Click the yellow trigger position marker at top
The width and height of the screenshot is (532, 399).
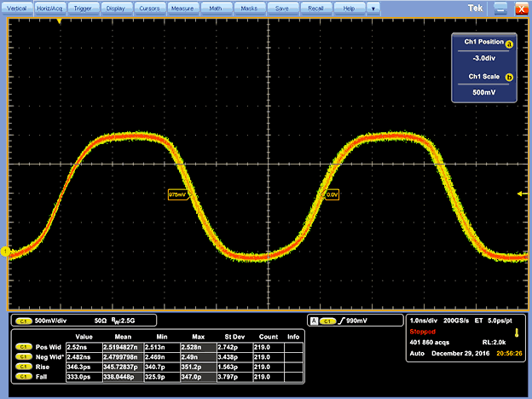60,21
